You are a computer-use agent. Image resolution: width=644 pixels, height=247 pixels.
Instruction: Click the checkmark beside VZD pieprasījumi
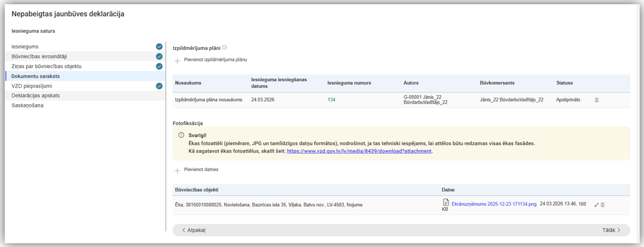click(159, 86)
